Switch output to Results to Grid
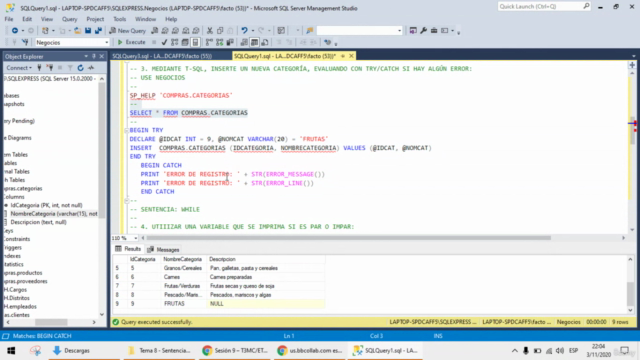Viewport: 640px width, 360px height. [x=254, y=42]
